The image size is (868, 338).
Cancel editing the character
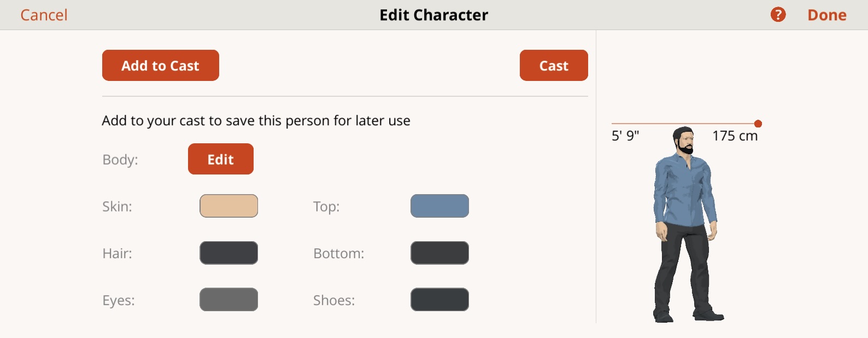44,15
